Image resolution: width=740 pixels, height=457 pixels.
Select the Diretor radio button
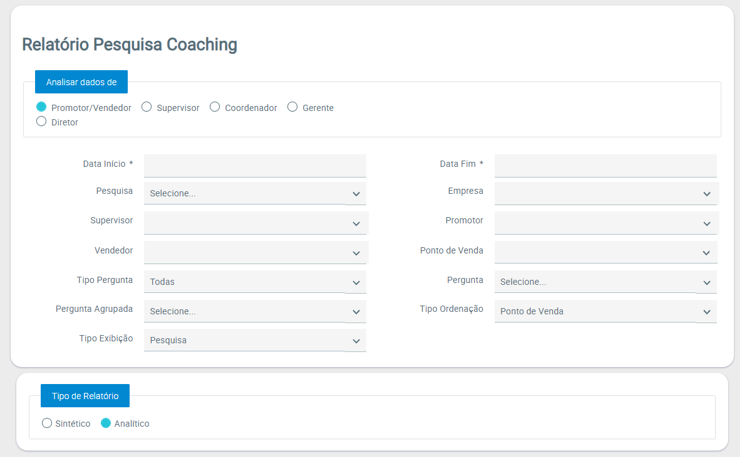(42, 122)
